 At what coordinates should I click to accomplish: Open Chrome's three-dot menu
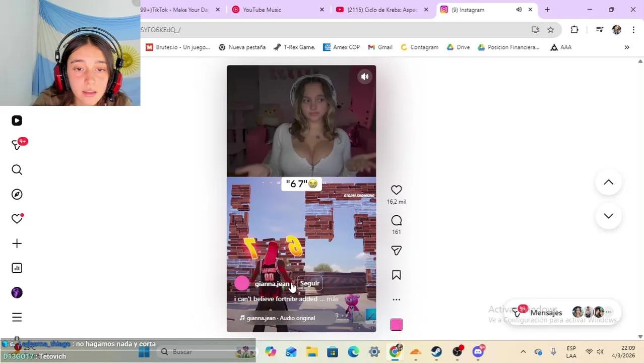click(x=633, y=30)
